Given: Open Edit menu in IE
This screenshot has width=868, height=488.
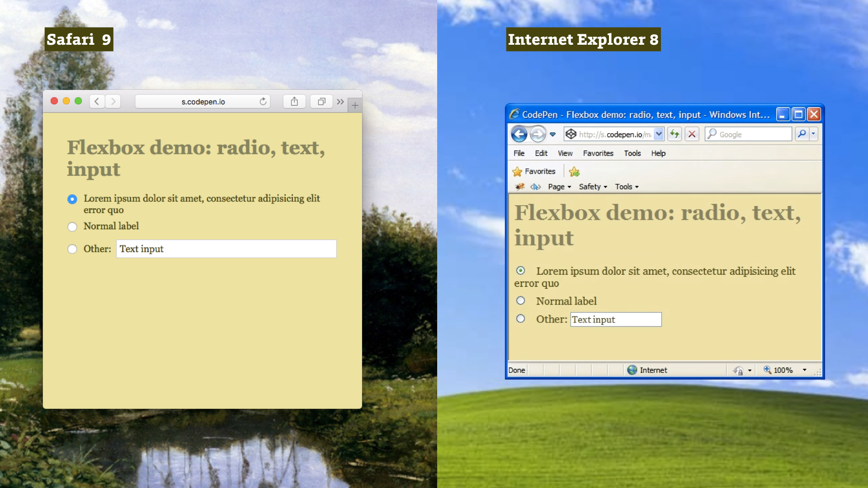Looking at the screenshot, I should click(541, 153).
